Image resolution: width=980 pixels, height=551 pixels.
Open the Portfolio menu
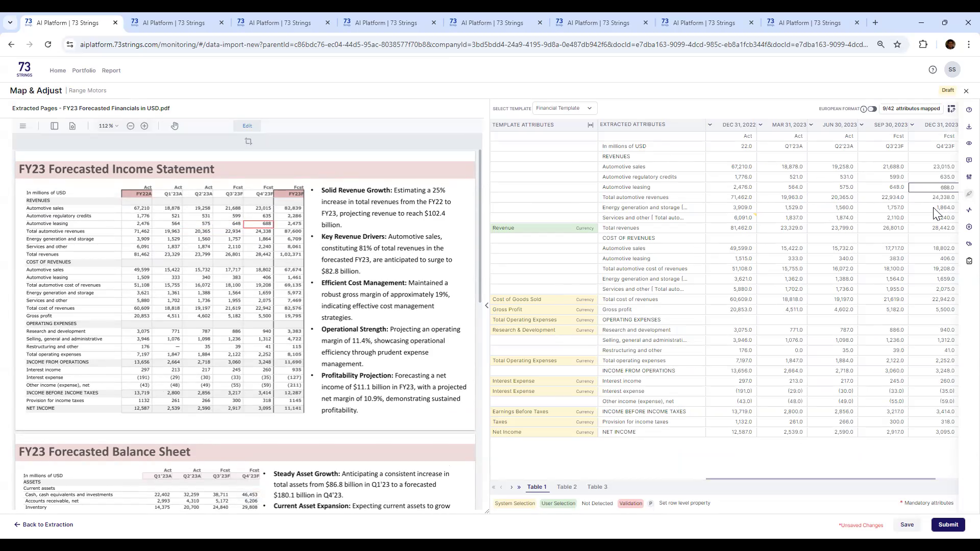(84, 70)
